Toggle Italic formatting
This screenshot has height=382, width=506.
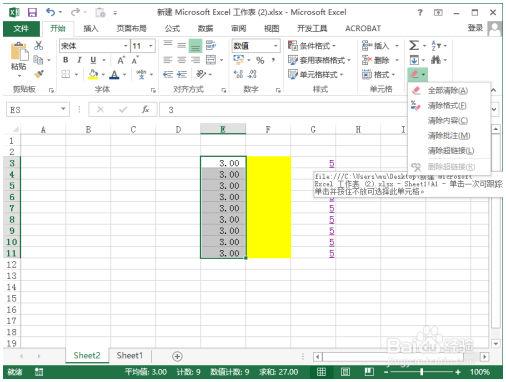pyautogui.click(x=79, y=60)
